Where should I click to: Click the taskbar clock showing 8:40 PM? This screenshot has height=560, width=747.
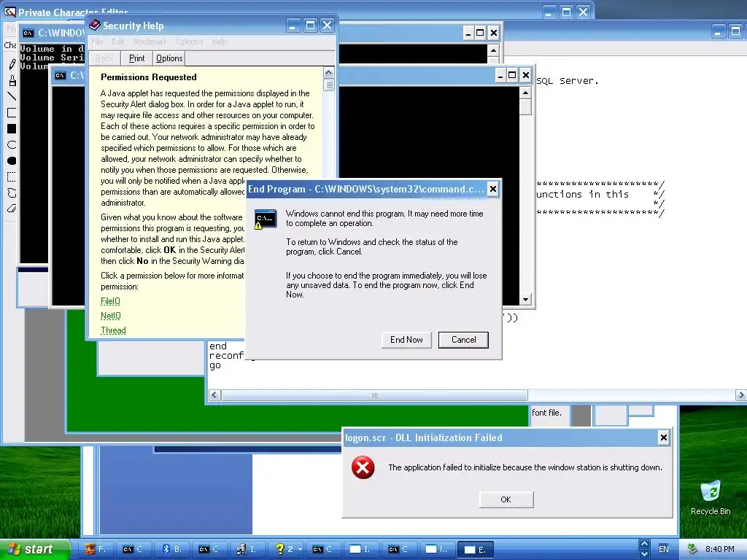click(x=720, y=549)
